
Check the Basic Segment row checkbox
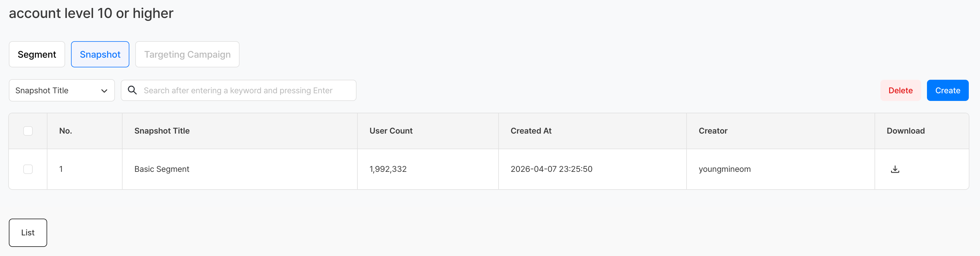pos(28,169)
